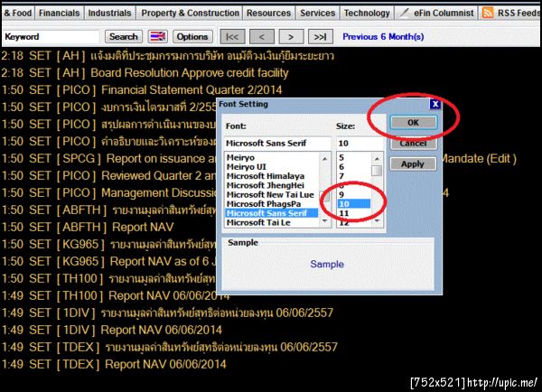The width and height of the screenshot is (542, 392).
Task: Select size 6 in the size list
Action: (x=354, y=167)
